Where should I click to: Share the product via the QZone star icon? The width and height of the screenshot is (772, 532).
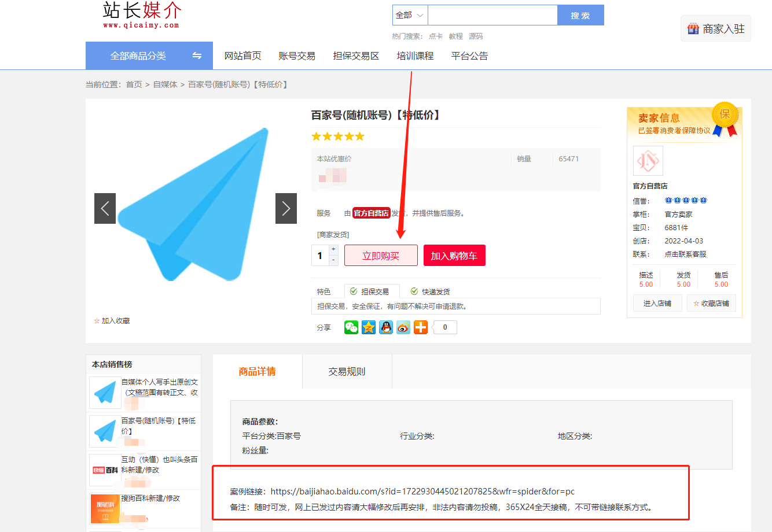click(x=369, y=327)
